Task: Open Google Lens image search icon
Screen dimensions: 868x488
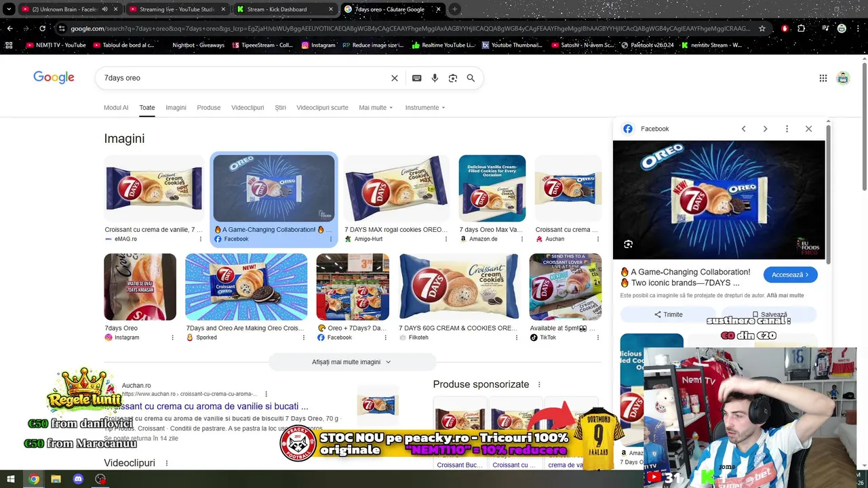Action: coord(453,78)
